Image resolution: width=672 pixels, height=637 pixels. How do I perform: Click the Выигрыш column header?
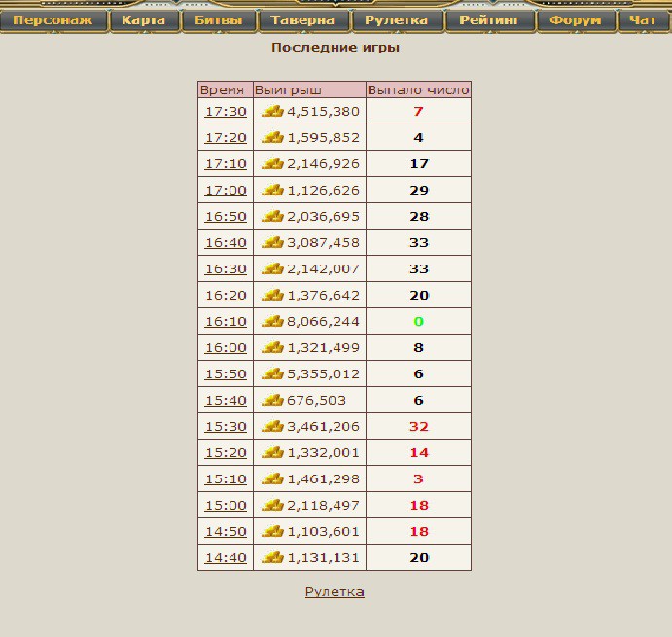coord(309,90)
